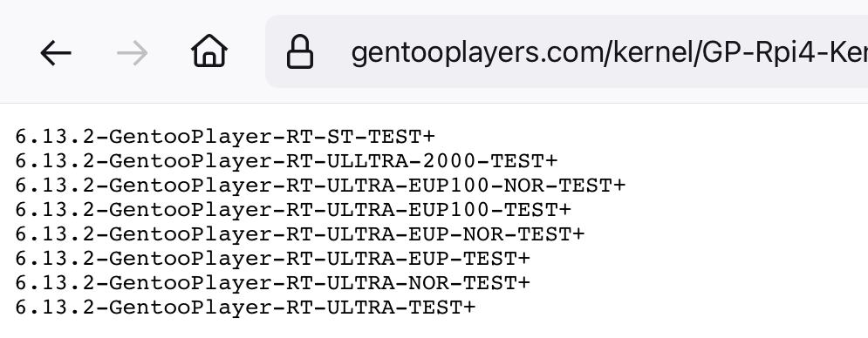This screenshot has width=868, height=338.
Task: Select the RT-ULTRA-NOR-TEST+ kernel line
Action: (x=272, y=282)
